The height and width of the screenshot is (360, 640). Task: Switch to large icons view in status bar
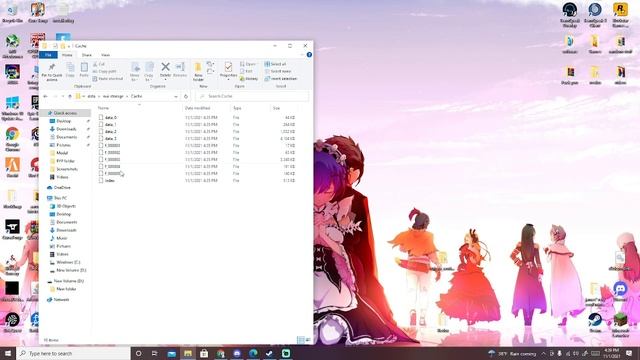coord(308,340)
